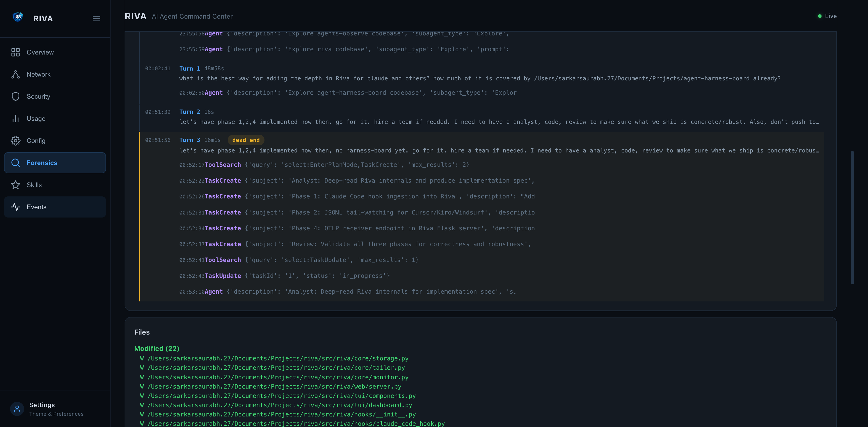Expand the Turn 2 timeline entry
Screen dimensions: 868x427
tap(189, 112)
